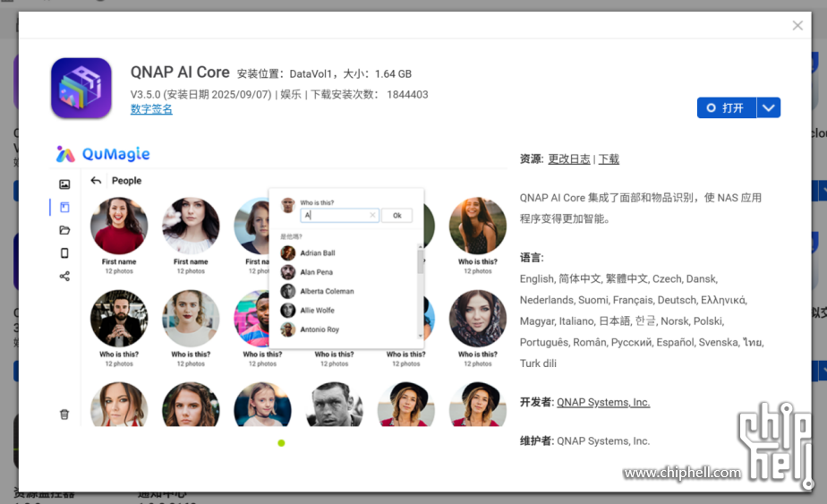
Task: Click the 语言: label
Action: click(x=532, y=258)
